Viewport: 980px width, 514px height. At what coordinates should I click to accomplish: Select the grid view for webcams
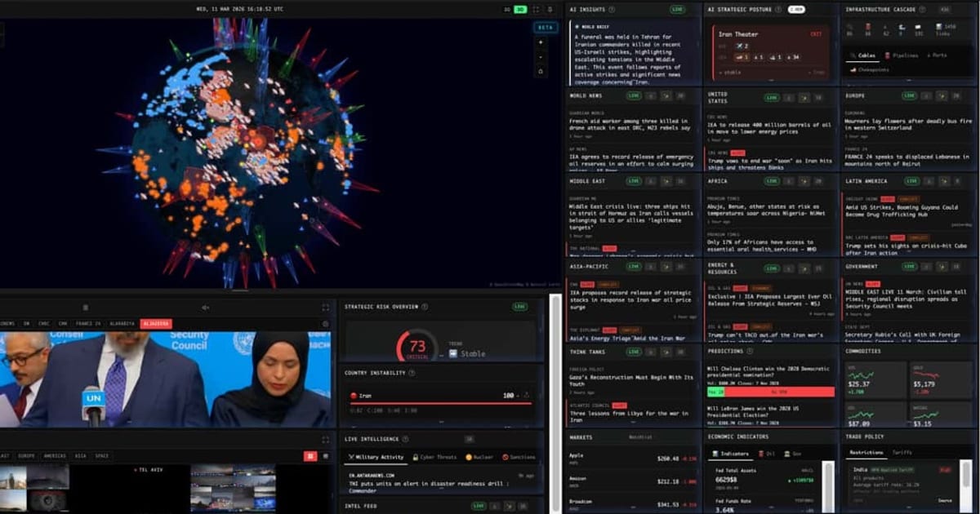click(x=310, y=455)
